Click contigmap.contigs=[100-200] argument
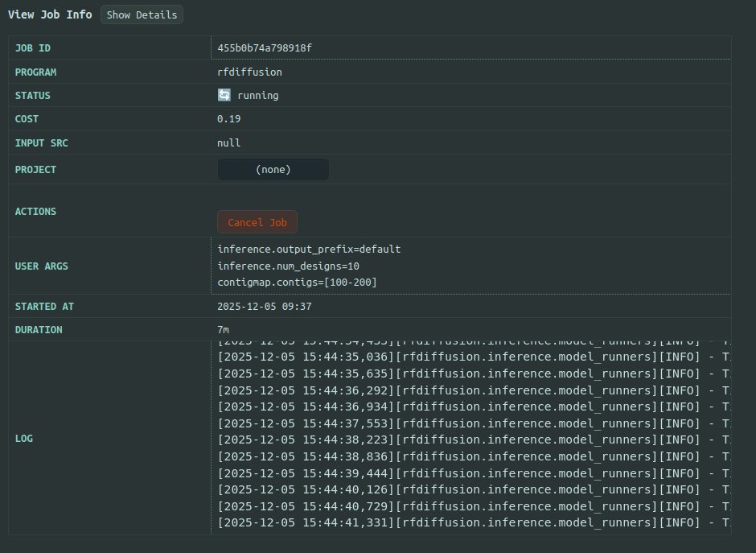The height and width of the screenshot is (553, 756). [x=297, y=282]
